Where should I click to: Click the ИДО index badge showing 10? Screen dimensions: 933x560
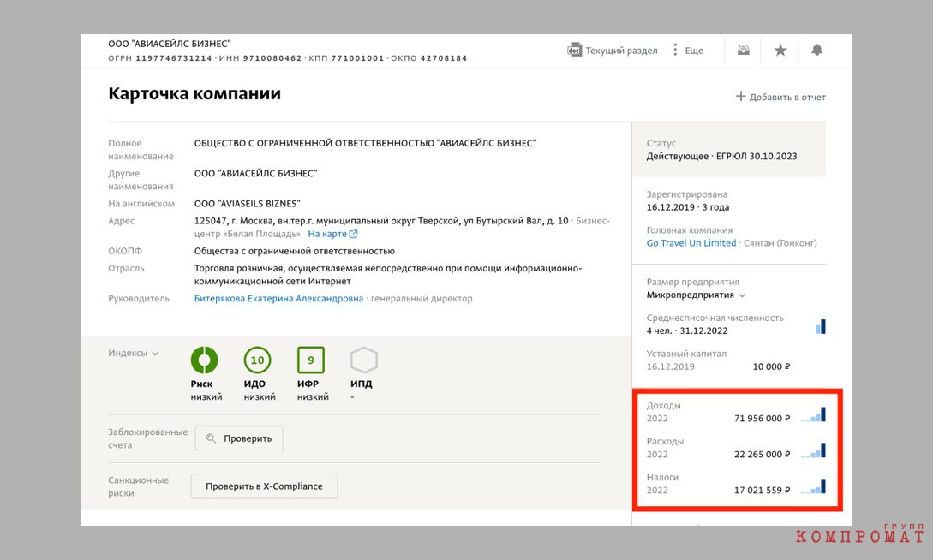click(257, 360)
